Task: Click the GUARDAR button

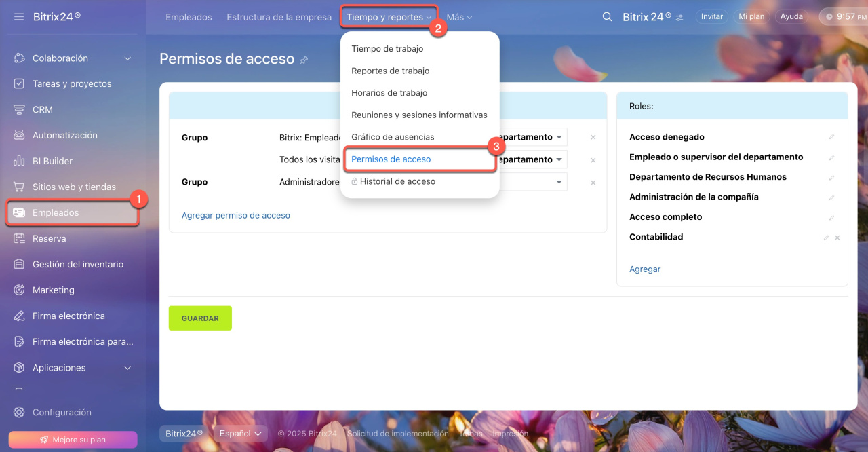Action: 200,318
